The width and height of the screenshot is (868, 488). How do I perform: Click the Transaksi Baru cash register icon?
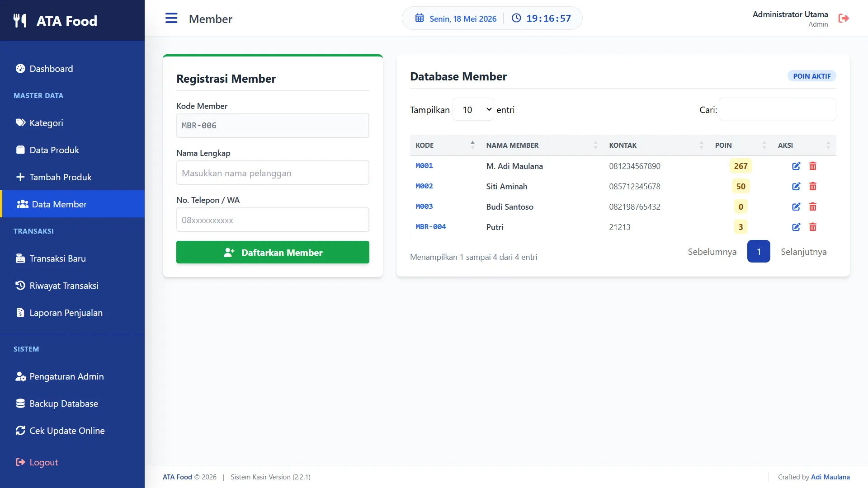pos(20,258)
